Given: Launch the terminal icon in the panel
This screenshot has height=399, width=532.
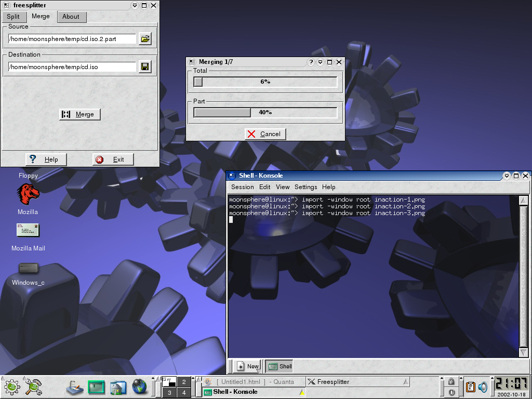Looking at the screenshot, I should pos(96,387).
